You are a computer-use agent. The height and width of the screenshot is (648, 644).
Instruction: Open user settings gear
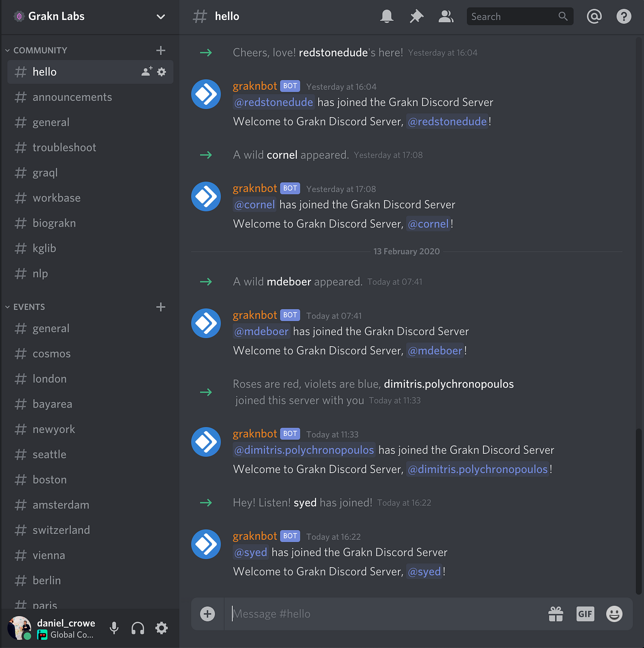point(161,628)
